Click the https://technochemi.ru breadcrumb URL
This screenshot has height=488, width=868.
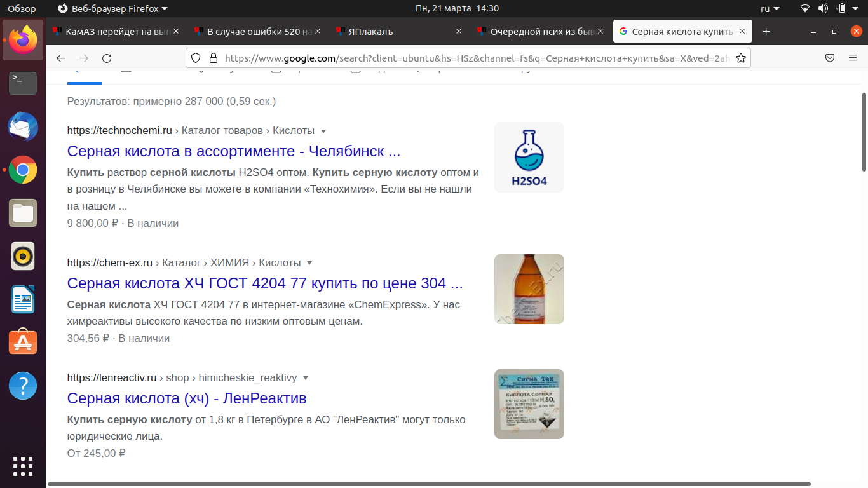pos(119,131)
